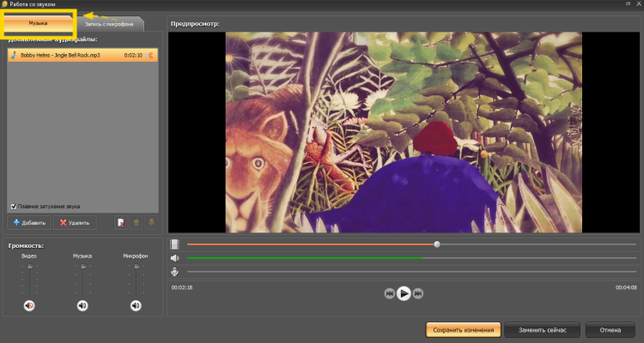Mute the Микрофон speaker button
644x343 pixels.
point(136,305)
